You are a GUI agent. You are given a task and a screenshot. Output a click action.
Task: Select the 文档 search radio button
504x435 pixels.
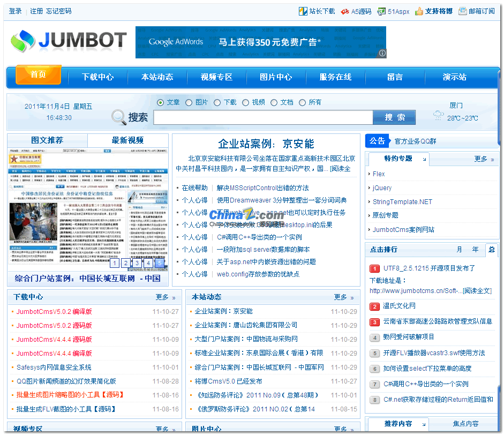click(x=274, y=102)
